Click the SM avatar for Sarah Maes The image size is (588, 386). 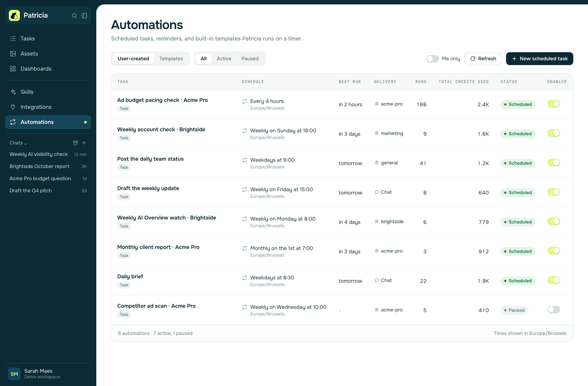14,374
